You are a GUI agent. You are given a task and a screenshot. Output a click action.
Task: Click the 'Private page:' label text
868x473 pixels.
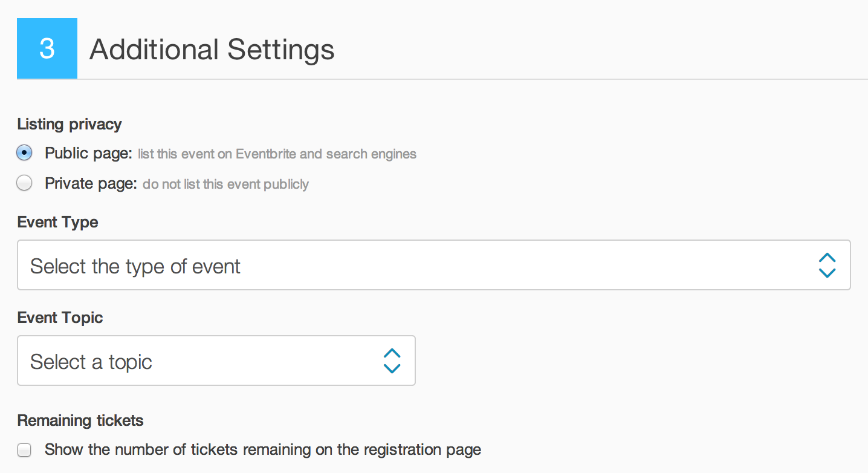[x=91, y=184]
